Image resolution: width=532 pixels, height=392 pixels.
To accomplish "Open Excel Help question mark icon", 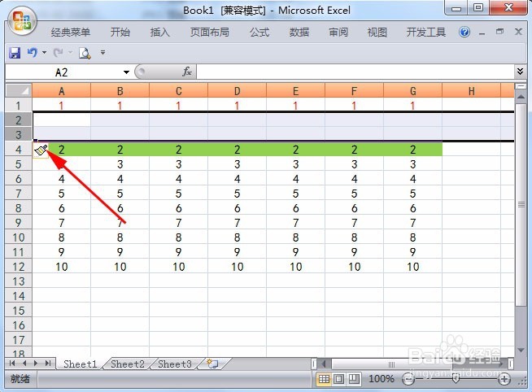I will pos(464,32).
